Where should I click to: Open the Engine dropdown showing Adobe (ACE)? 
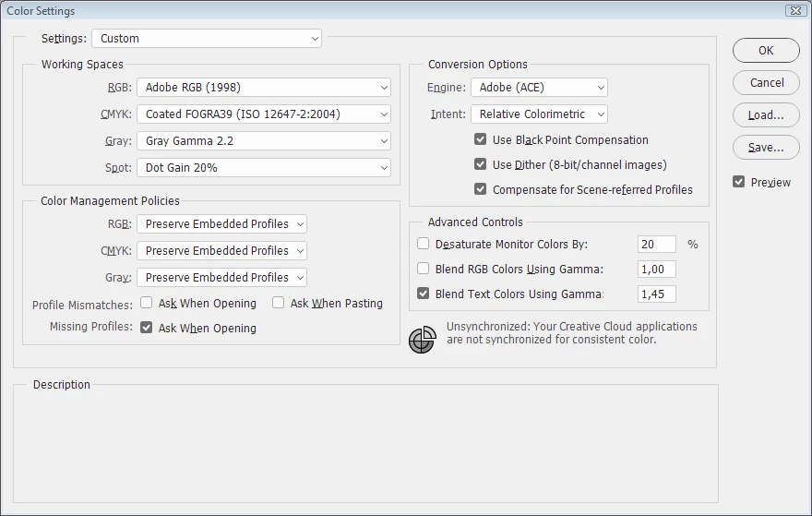(x=539, y=87)
